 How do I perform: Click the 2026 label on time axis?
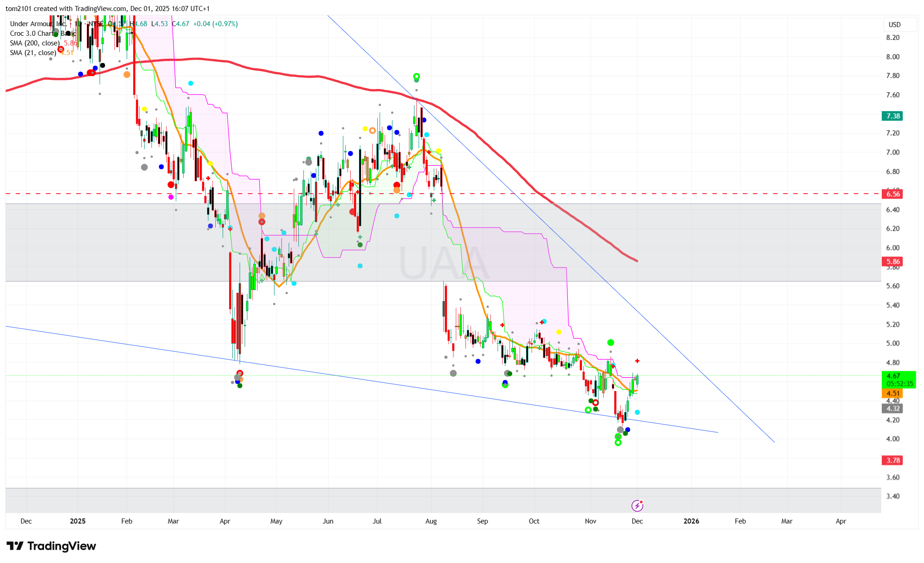pyautogui.click(x=691, y=521)
